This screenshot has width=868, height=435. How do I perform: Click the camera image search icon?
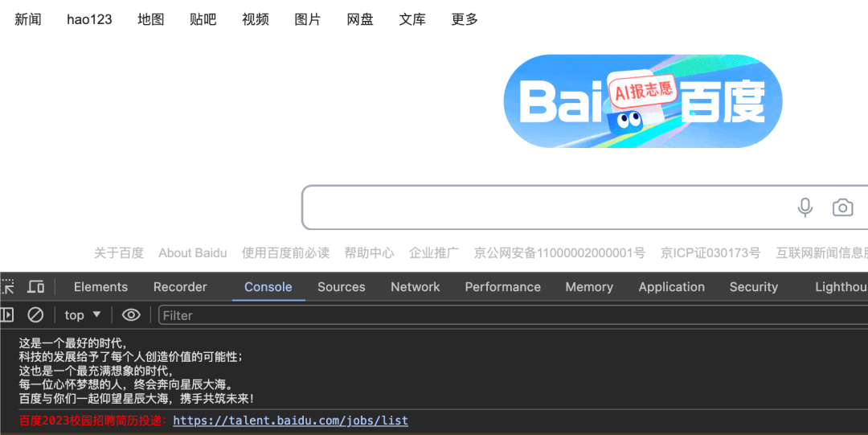pyautogui.click(x=842, y=207)
